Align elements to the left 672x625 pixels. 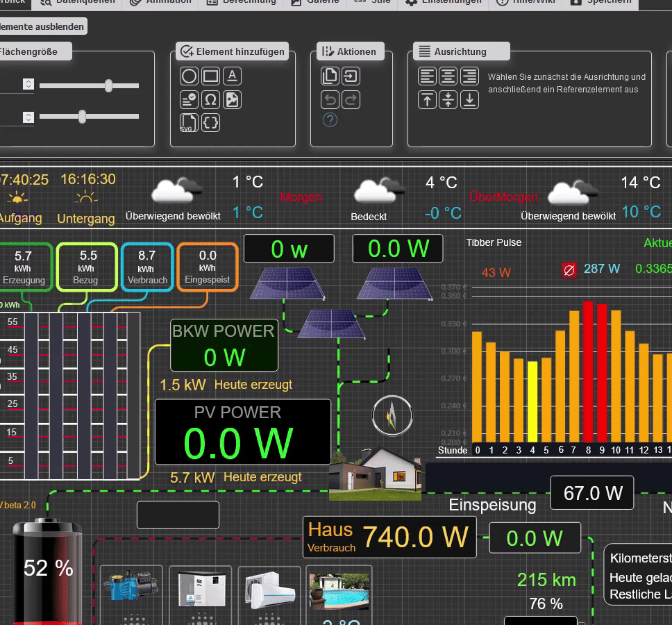pyautogui.click(x=427, y=76)
